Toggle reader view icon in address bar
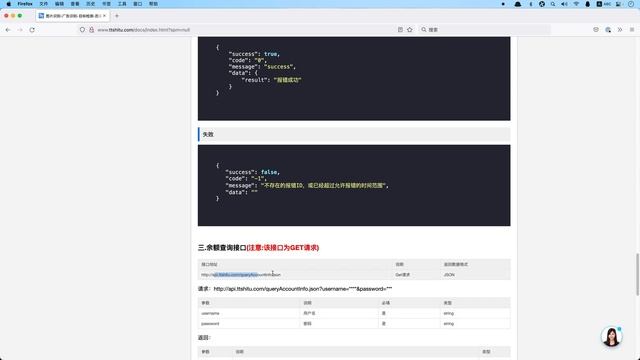This screenshot has height=360, width=640. point(400,30)
